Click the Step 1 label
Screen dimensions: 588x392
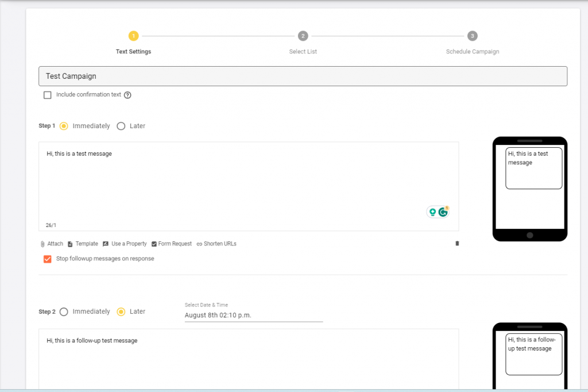click(47, 126)
